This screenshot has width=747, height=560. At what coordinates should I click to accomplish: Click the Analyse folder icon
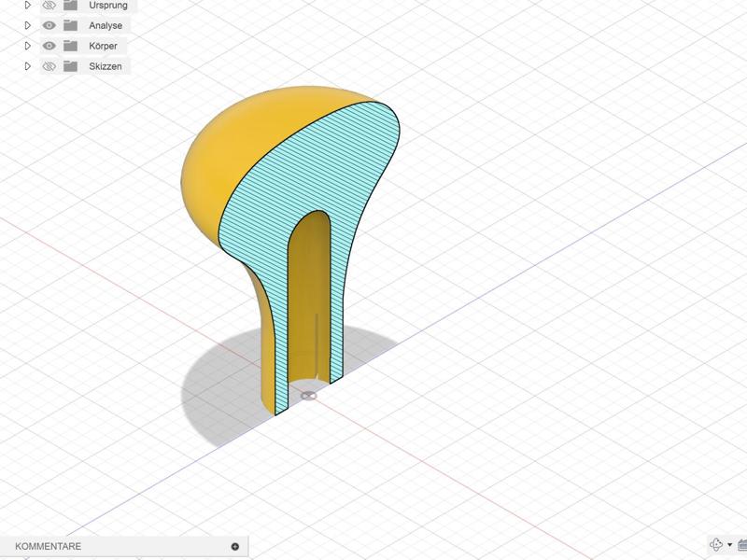[71, 25]
